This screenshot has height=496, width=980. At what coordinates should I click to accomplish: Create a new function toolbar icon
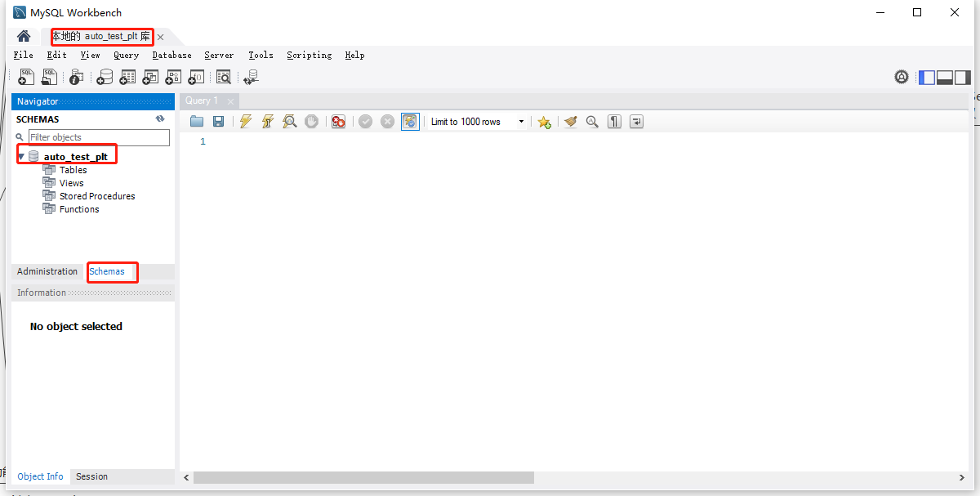click(x=196, y=77)
